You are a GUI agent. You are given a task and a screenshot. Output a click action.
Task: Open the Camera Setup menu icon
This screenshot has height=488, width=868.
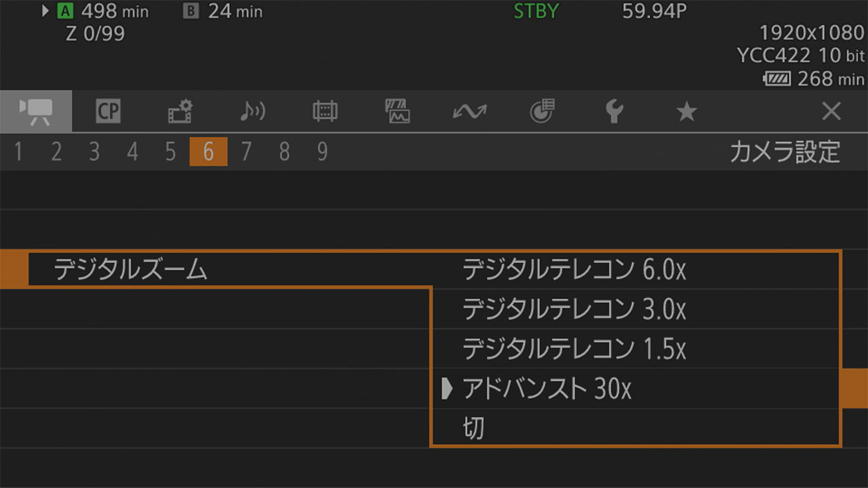click(x=35, y=112)
